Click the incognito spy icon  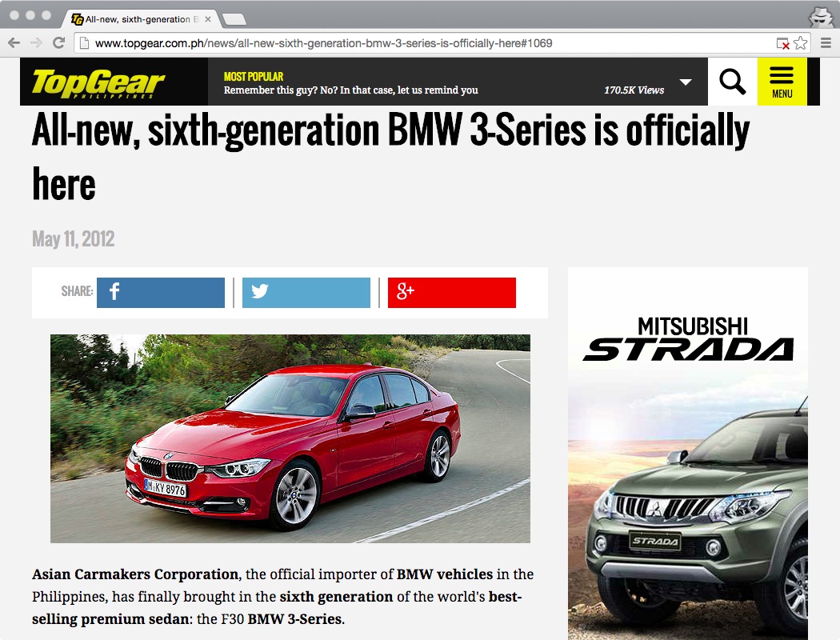[x=821, y=17]
